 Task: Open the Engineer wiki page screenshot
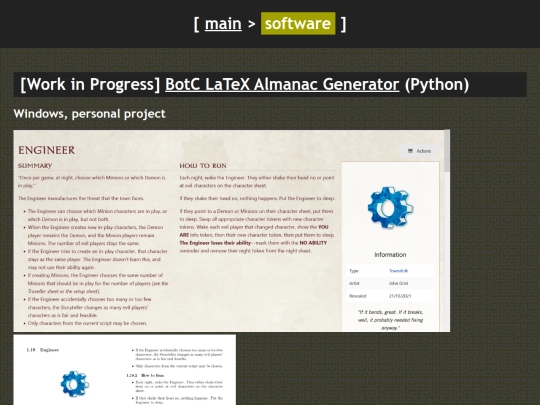231,231
